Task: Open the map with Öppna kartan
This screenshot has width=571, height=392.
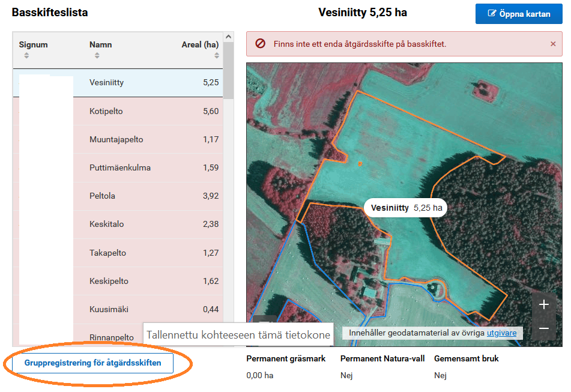Action: point(519,14)
